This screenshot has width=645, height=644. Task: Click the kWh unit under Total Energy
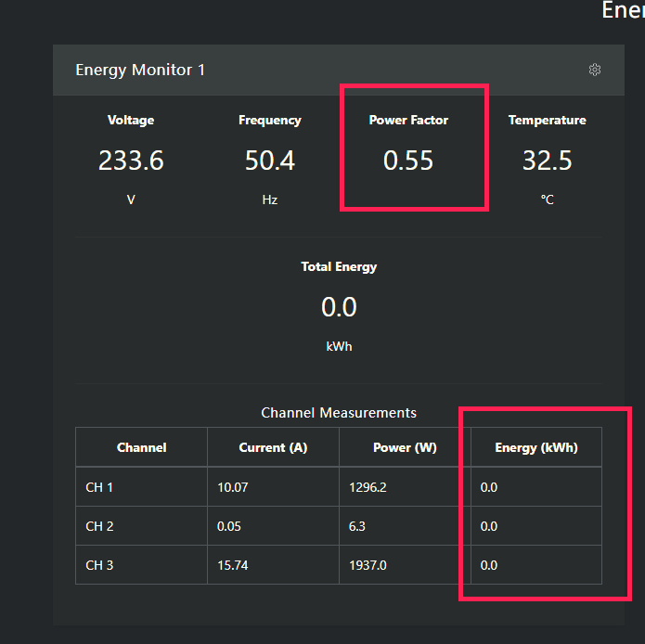pyautogui.click(x=339, y=347)
